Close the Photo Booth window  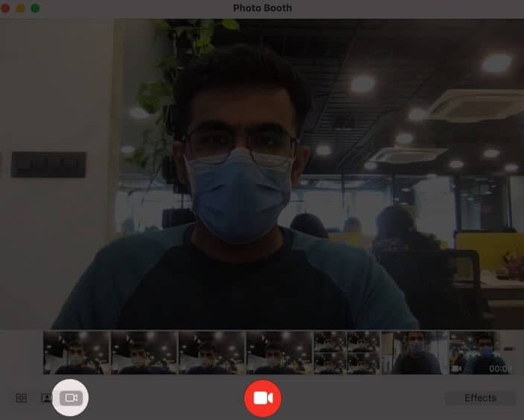(x=7, y=7)
